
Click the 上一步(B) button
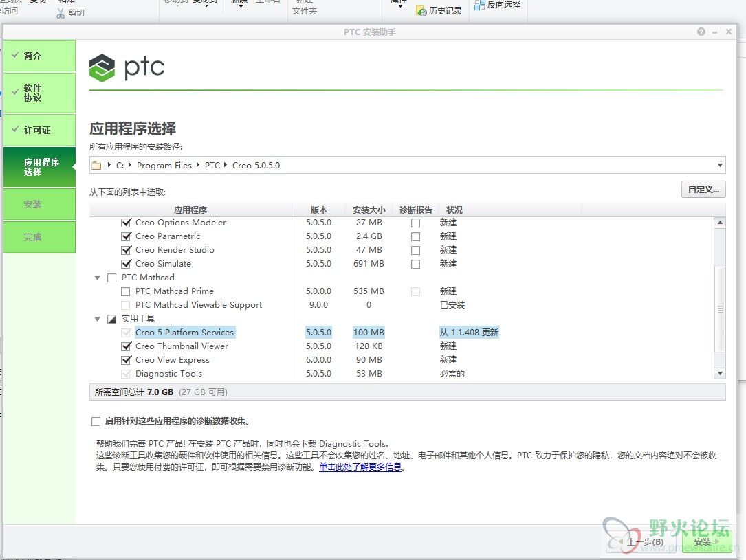642,542
